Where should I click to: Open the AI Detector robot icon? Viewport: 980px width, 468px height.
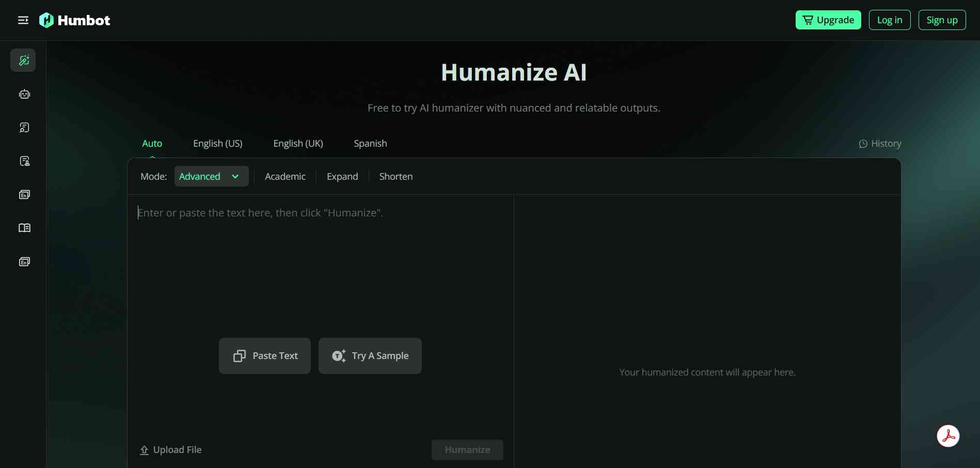pyautogui.click(x=24, y=94)
